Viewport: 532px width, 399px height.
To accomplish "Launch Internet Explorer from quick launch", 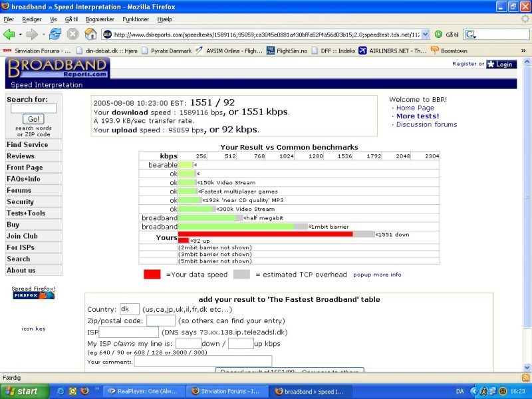I will (61, 391).
